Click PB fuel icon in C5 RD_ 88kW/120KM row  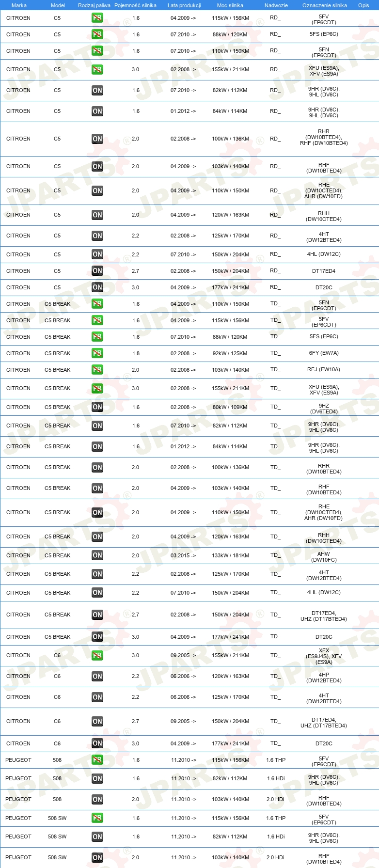pyautogui.click(x=97, y=34)
